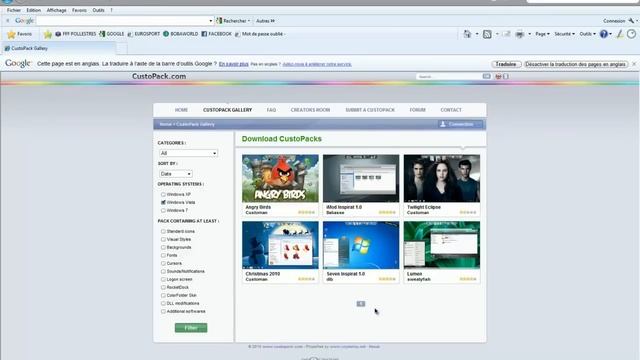The image size is (640, 360).
Task: Go to the HOME site navigation tab
Action: coord(181,110)
